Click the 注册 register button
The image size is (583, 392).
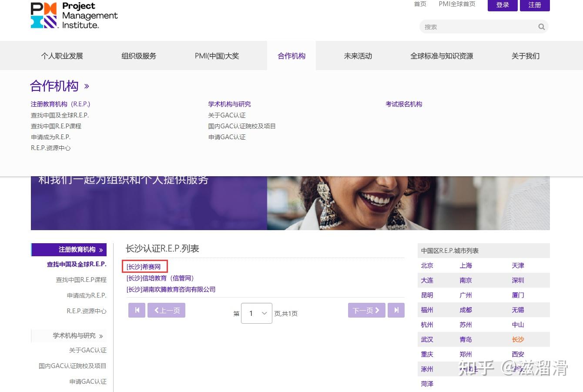tap(535, 5)
